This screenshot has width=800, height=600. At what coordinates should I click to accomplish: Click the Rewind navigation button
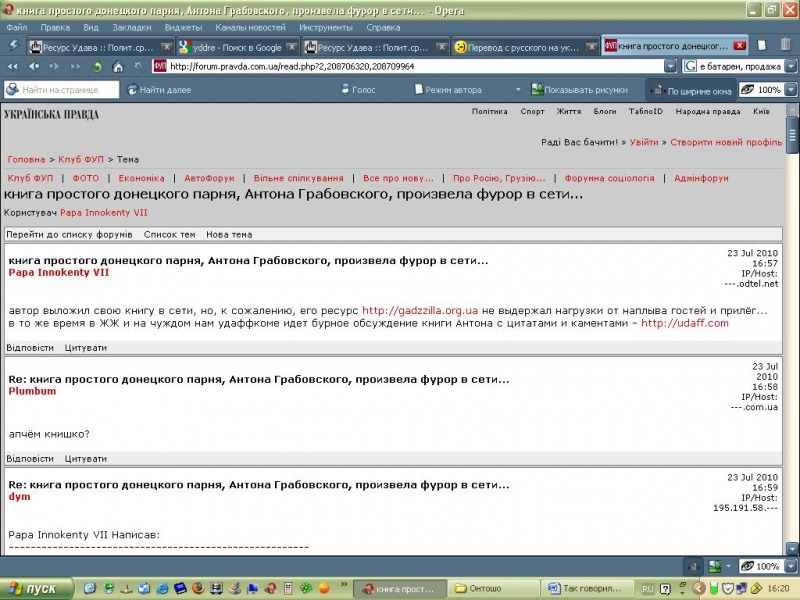coord(13,67)
